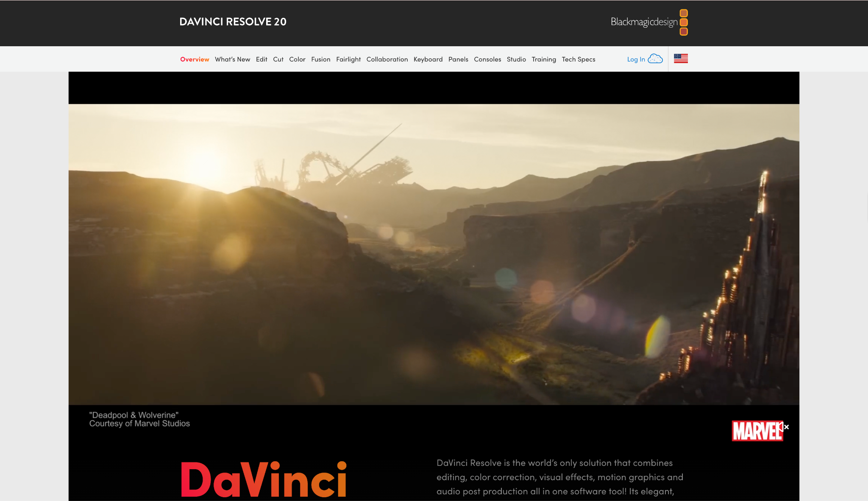Open the country selection dropdown via the flag
Viewport: 868px width, 501px height.
click(680, 59)
